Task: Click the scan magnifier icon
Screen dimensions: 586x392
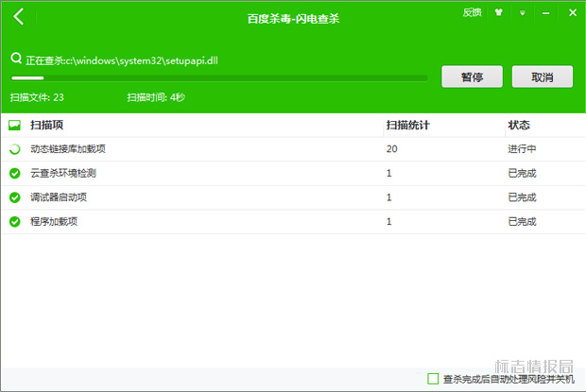Action: pos(16,59)
